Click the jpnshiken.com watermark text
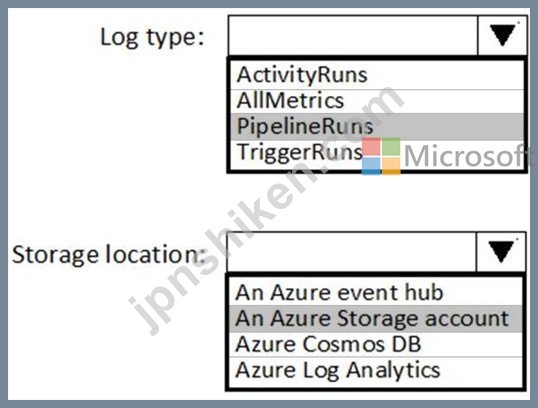Image resolution: width=538 pixels, height=408 pixels. 266,211
